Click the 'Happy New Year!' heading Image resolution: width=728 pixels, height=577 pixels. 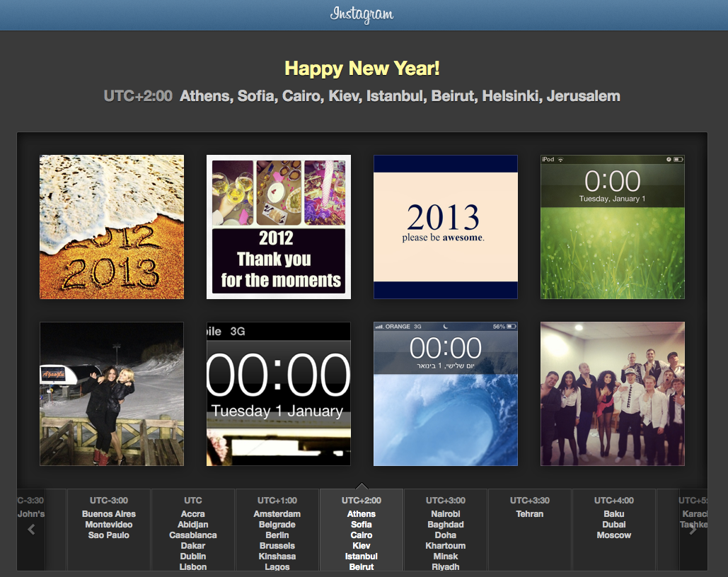362,69
